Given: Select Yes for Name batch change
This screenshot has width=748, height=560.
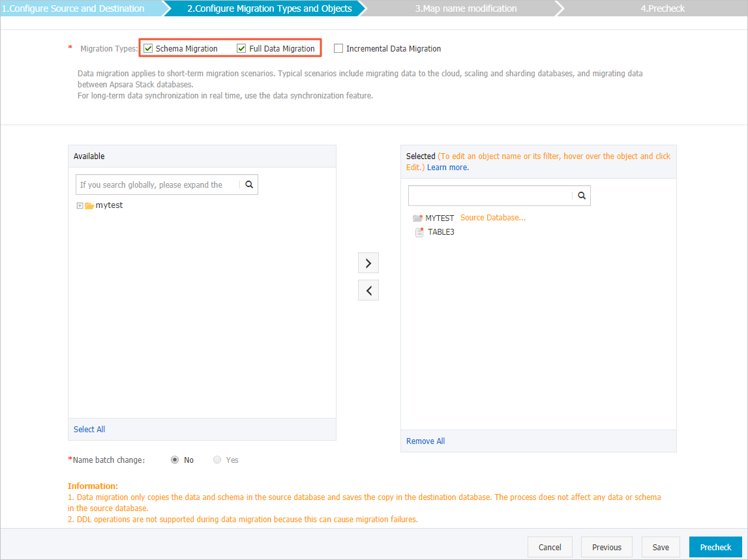Looking at the screenshot, I should tap(216, 460).
